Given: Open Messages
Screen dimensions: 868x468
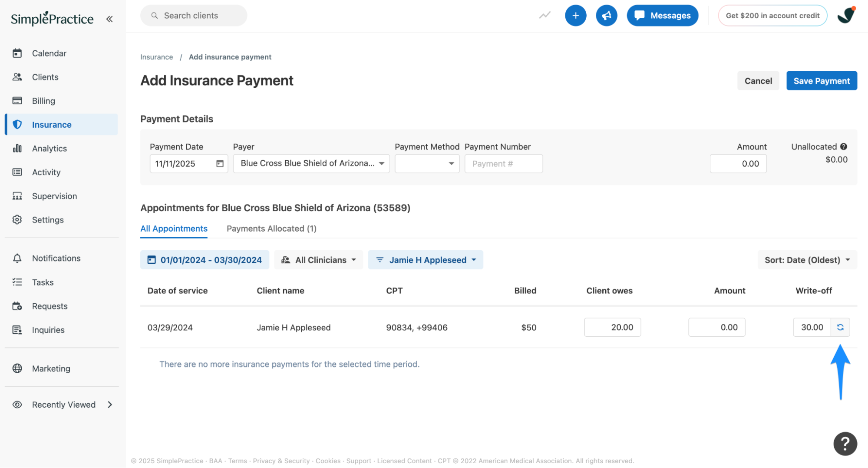Looking at the screenshot, I should [662, 16].
